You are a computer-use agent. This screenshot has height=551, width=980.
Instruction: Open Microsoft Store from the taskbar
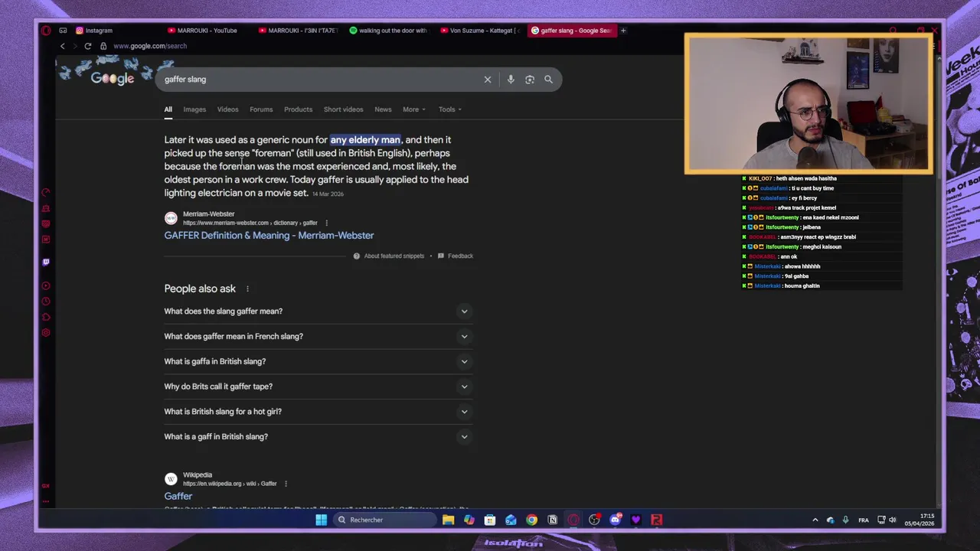(490, 520)
